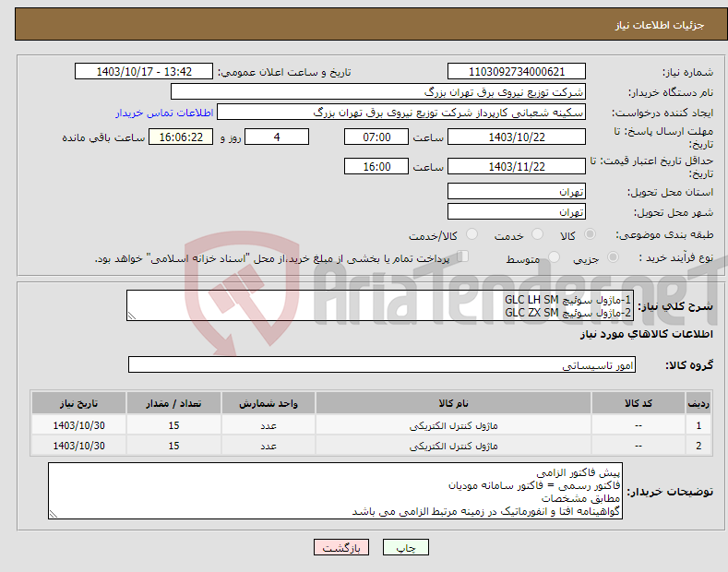
Task: Click the delivery province field تهران
Action: pyautogui.click(x=517, y=191)
